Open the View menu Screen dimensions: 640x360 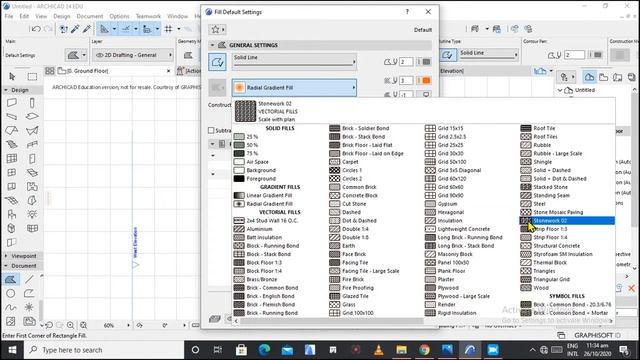[x=41, y=16]
